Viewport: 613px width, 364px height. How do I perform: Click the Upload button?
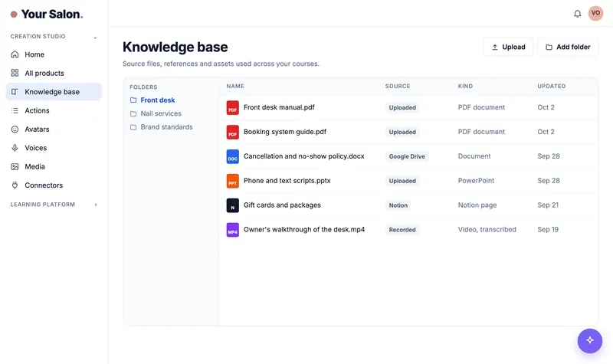[x=508, y=47]
